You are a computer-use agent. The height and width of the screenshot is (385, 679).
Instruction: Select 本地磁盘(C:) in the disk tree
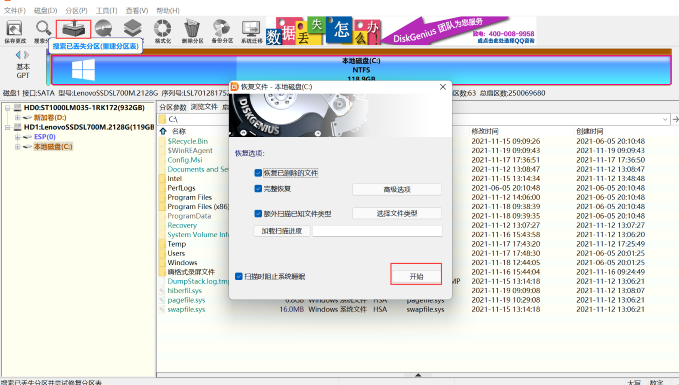tap(53, 147)
